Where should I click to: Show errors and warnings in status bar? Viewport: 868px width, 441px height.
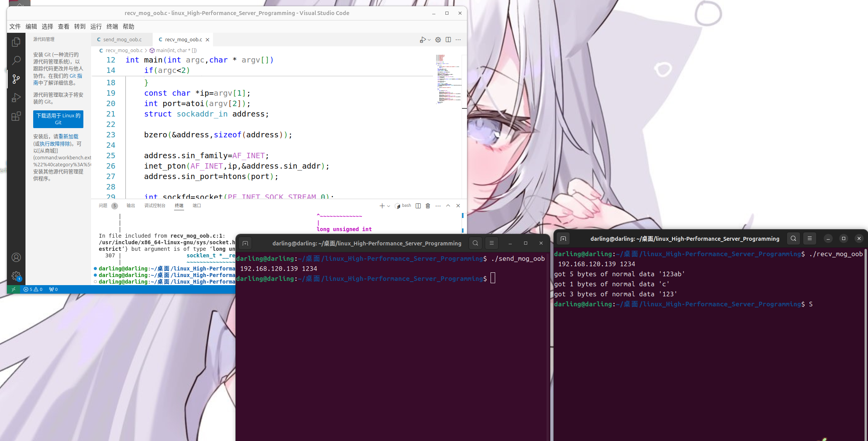[33, 289]
